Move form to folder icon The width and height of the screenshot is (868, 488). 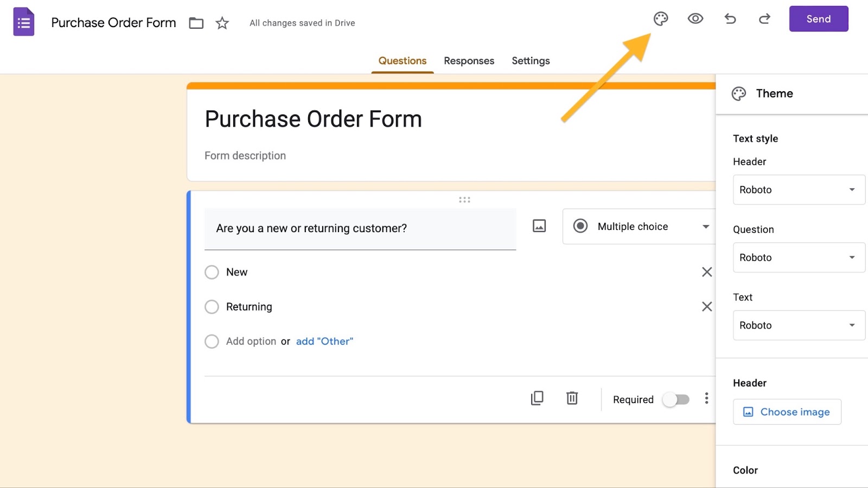click(x=196, y=23)
